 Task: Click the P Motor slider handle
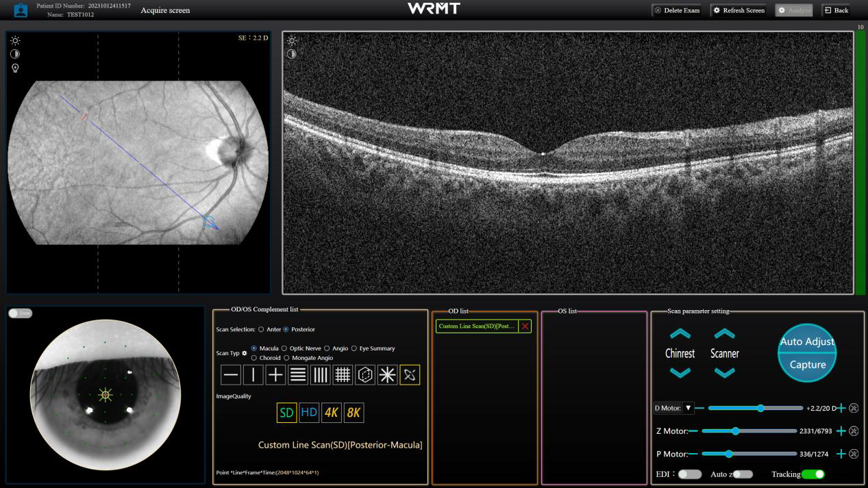[729, 454]
